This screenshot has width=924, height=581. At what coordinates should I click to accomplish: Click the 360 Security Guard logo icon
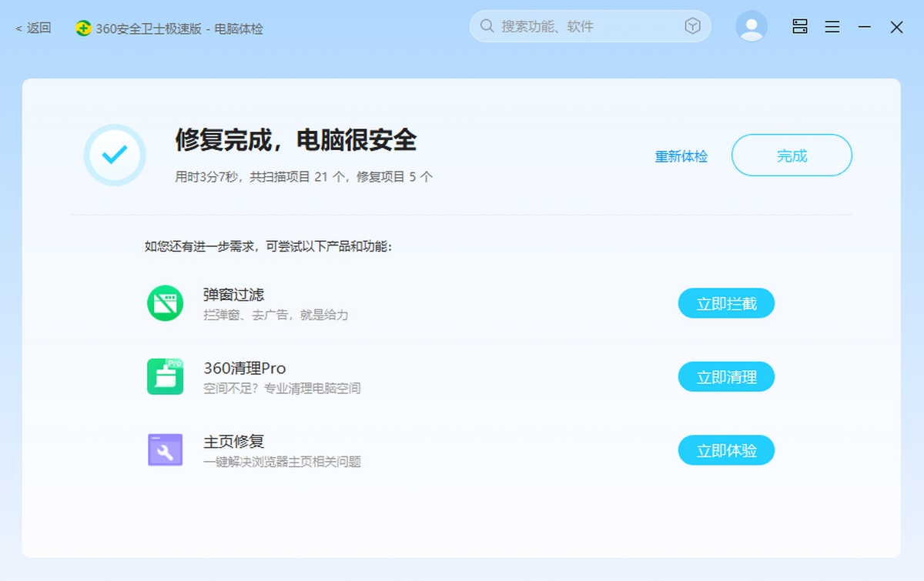(x=83, y=28)
